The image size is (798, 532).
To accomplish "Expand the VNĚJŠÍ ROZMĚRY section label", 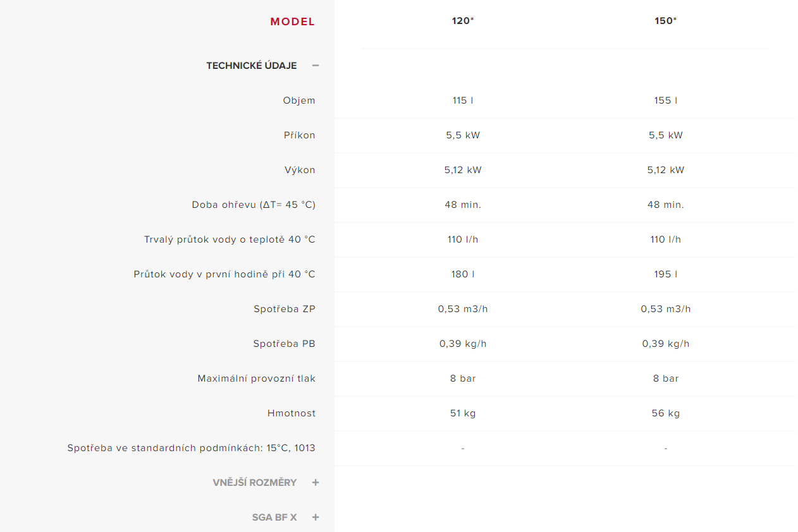I will (254, 483).
